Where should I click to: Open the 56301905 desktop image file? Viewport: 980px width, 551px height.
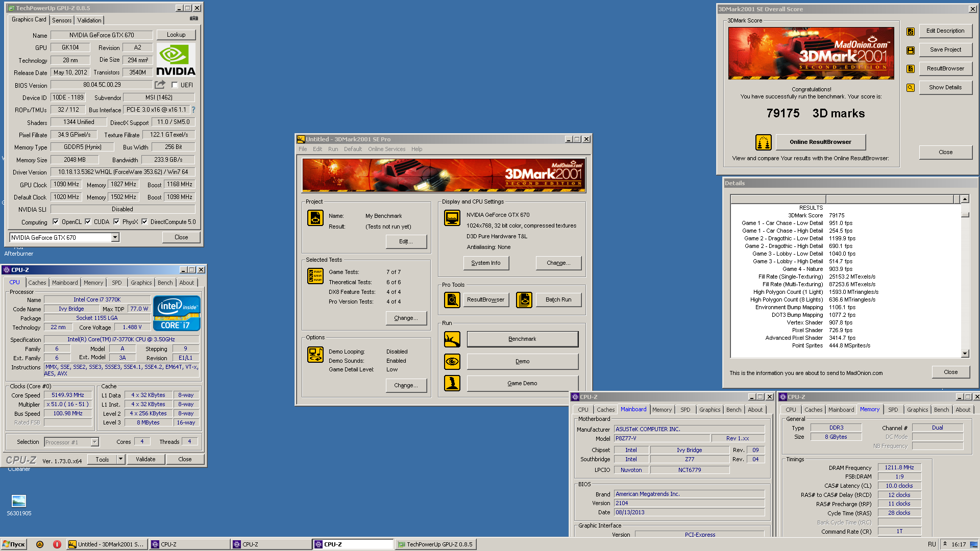(x=19, y=505)
